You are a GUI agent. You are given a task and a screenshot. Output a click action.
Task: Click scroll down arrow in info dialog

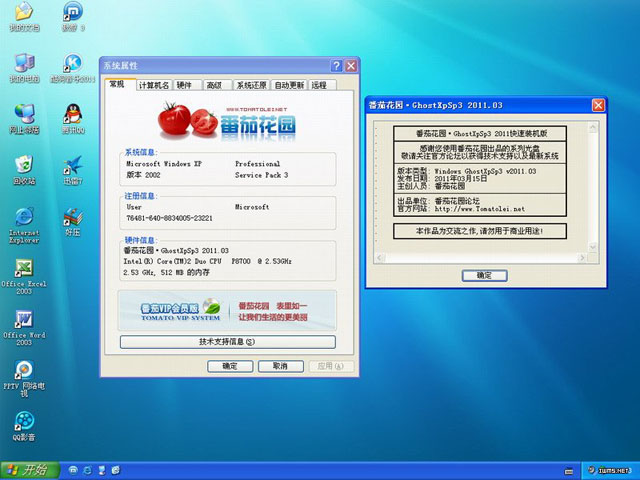pos(593,247)
